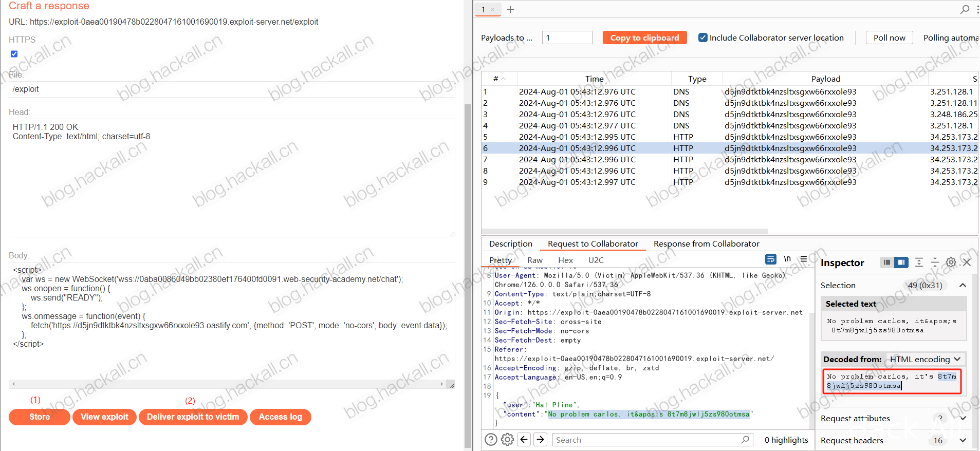
Task: Open search settings gear icon beside the help icon
Action: [507, 439]
